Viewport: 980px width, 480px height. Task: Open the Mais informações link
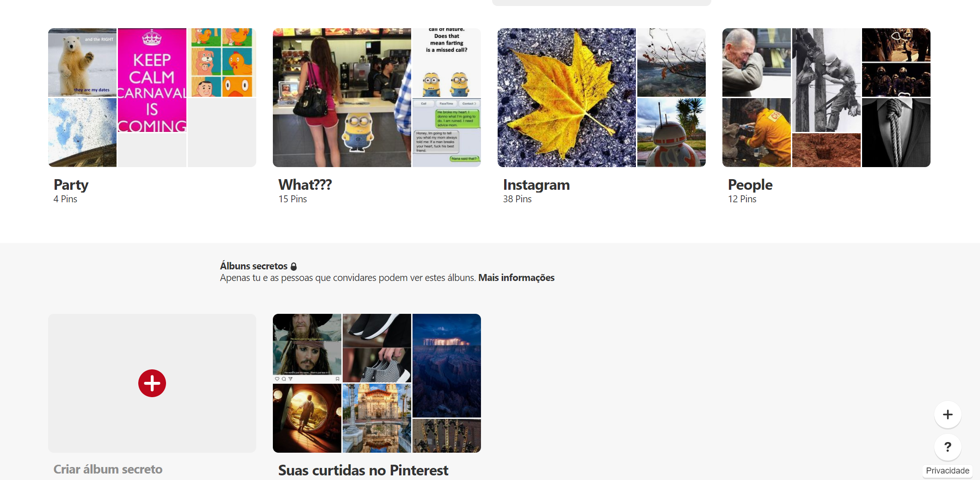(516, 278)
